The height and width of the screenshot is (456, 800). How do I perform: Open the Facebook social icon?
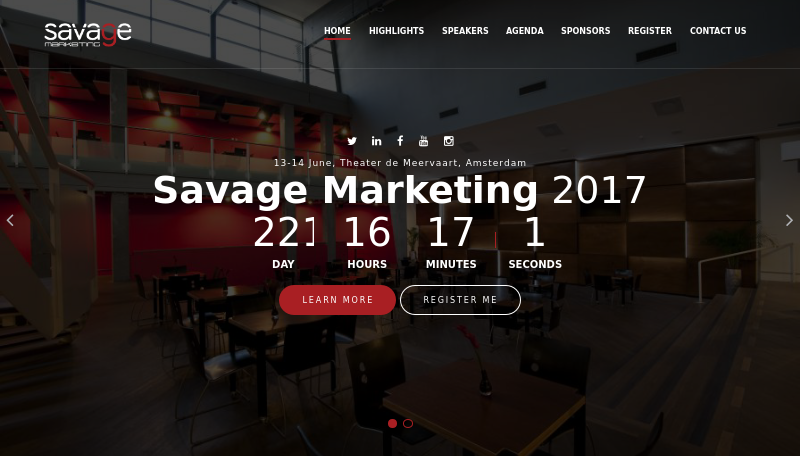click(401, 141)
